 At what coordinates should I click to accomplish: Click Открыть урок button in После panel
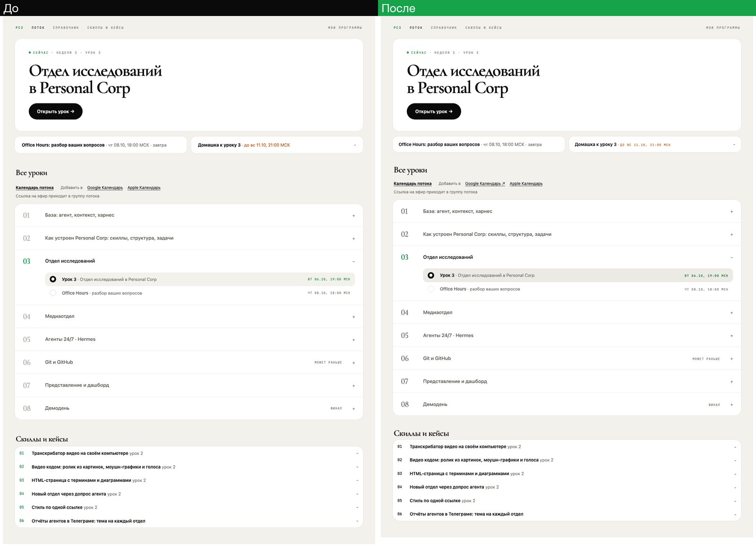click(x=434, y=111)
